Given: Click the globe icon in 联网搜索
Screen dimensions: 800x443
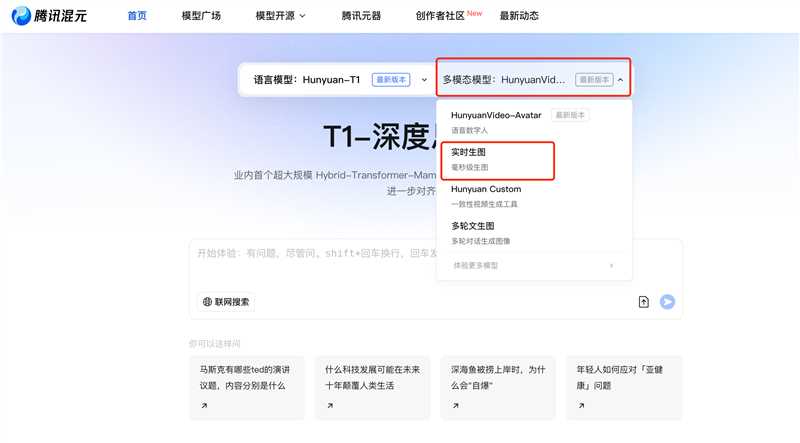Looking at the screenshot, I should coord(207,302).
